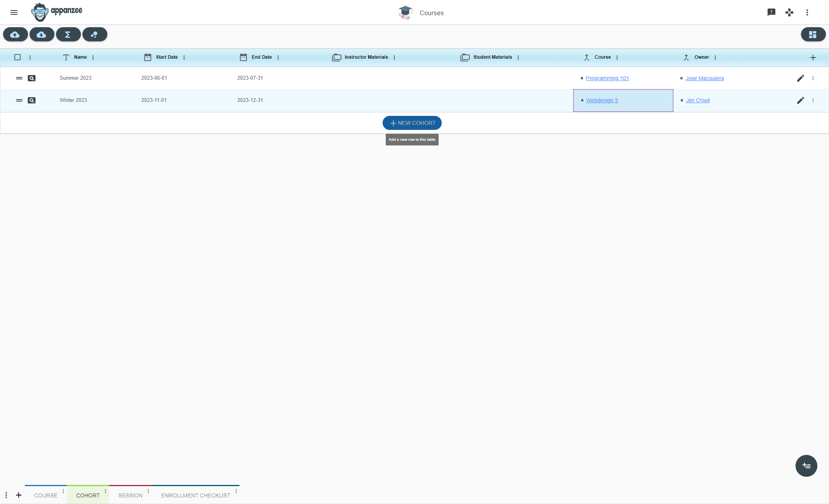Click the bubble chart toolbar button

click(x=95, y=34)
